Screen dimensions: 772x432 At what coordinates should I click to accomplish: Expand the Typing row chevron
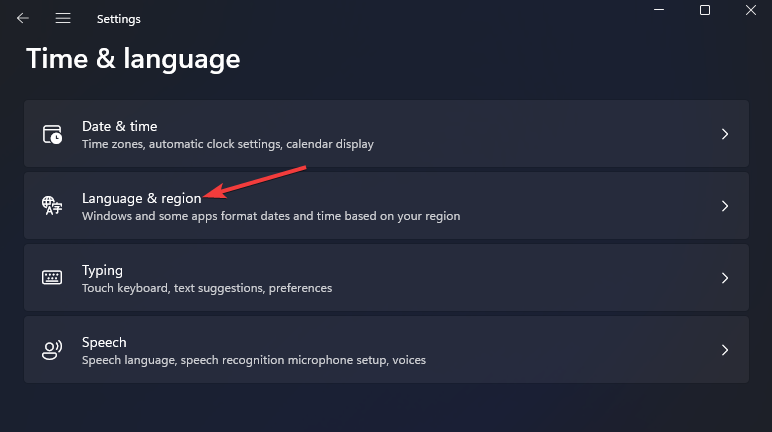point(725,278)
